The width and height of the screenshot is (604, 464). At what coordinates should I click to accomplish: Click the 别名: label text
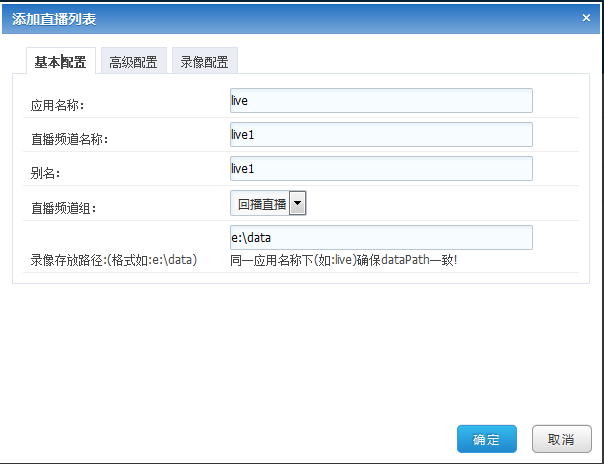point(45,173)
